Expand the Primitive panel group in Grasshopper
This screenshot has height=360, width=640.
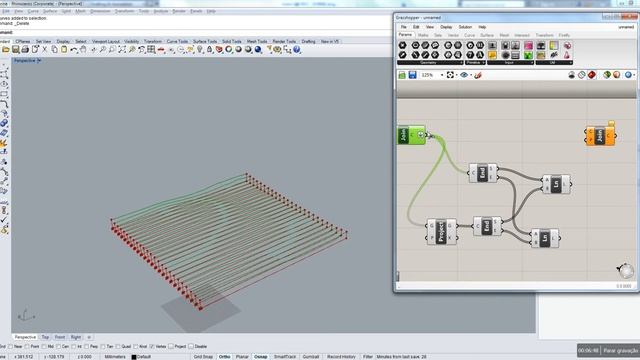pos(476,63)
